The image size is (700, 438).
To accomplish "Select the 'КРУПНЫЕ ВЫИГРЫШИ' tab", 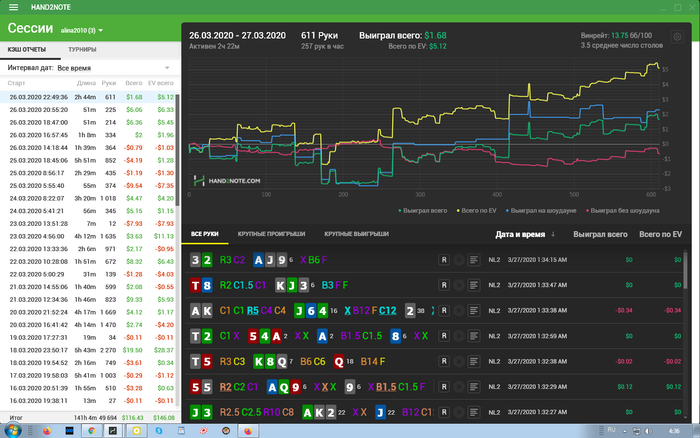I will (x=356, y=234).
